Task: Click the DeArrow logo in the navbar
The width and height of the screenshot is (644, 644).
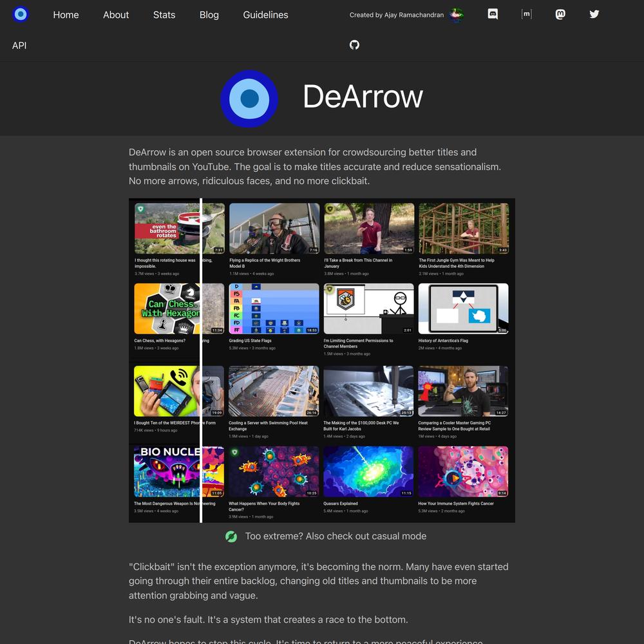Action: click(21, 14)
